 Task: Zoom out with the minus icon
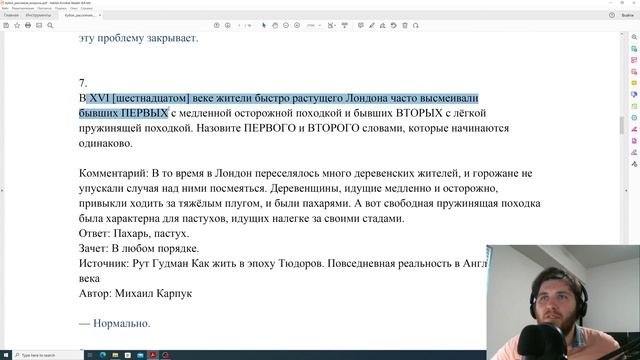tap(286, 25)
